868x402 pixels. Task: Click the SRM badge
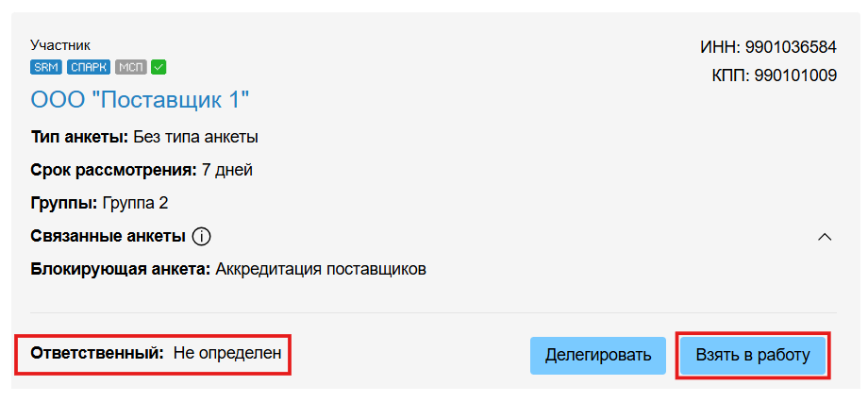[x=47, y=67]
